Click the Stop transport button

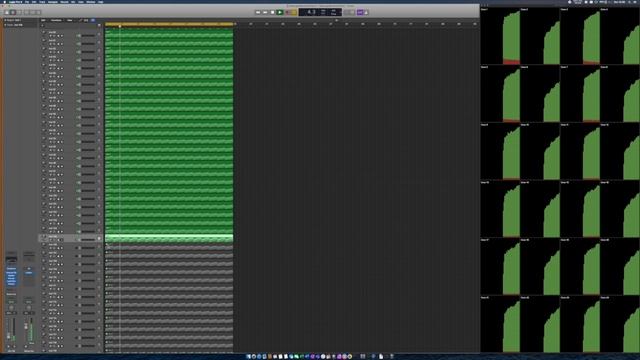tap(272, 12)
